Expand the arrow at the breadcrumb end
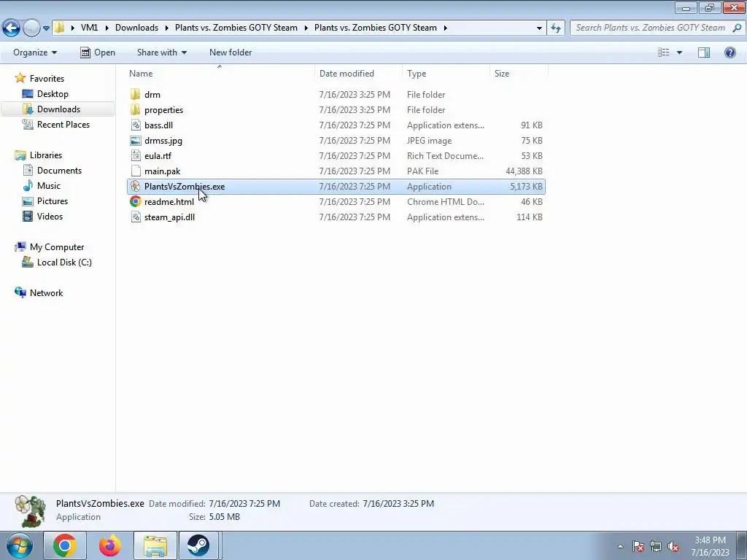The image size is (747, 560). point(446,28)
